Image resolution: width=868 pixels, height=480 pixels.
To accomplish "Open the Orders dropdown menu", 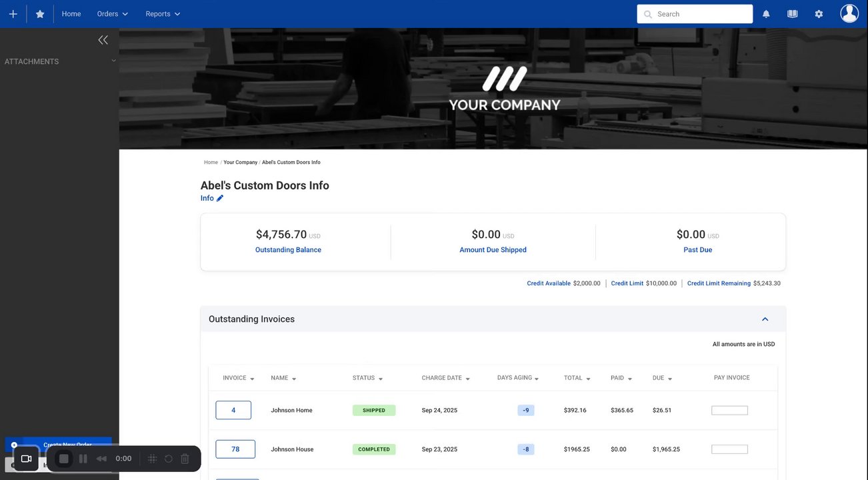I will tap(113, 14).
